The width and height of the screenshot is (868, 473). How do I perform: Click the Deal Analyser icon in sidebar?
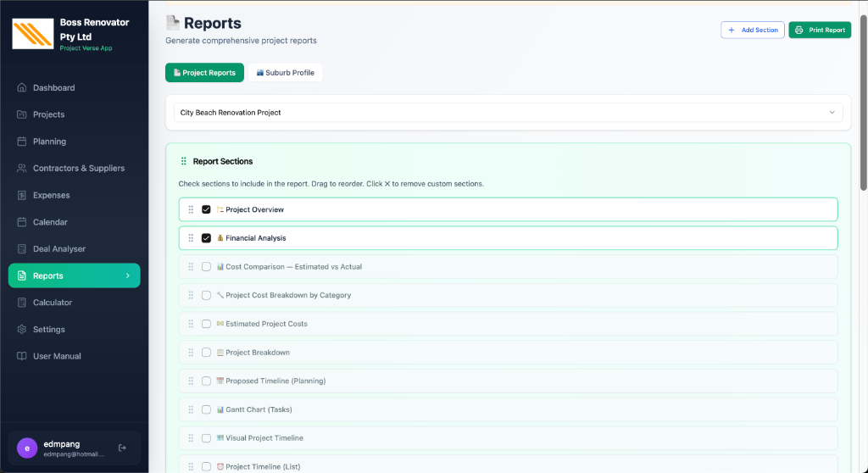(x=21, y=248)
